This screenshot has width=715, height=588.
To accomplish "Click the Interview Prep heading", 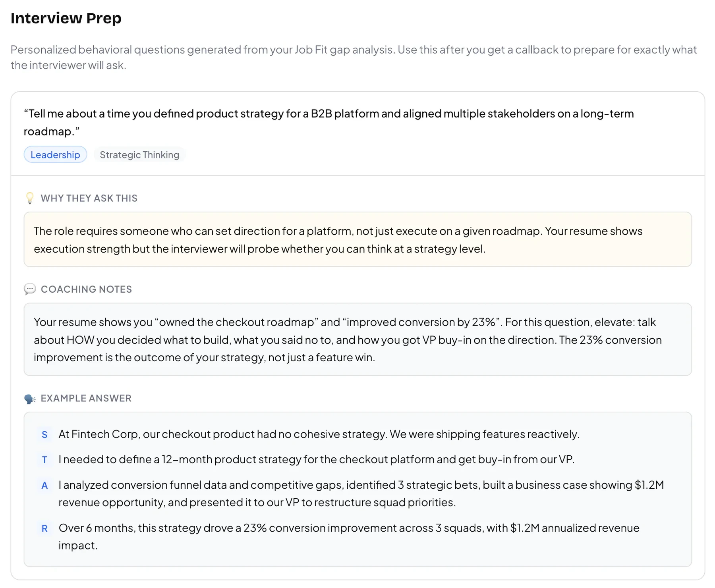I will [66, 18].
